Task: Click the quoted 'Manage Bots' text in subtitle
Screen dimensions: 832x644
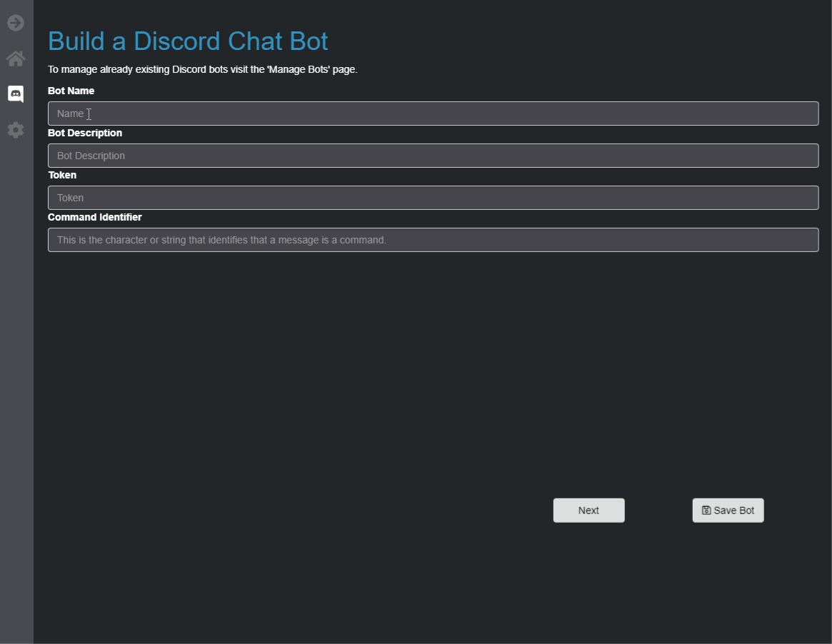Action: point(299,69)
